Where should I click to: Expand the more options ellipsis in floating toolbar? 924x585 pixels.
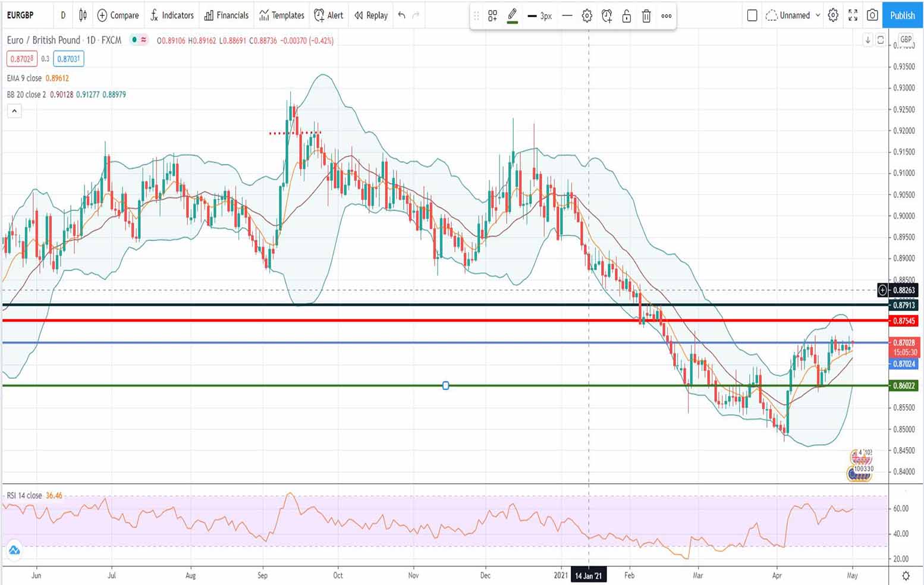pos(666,16)
